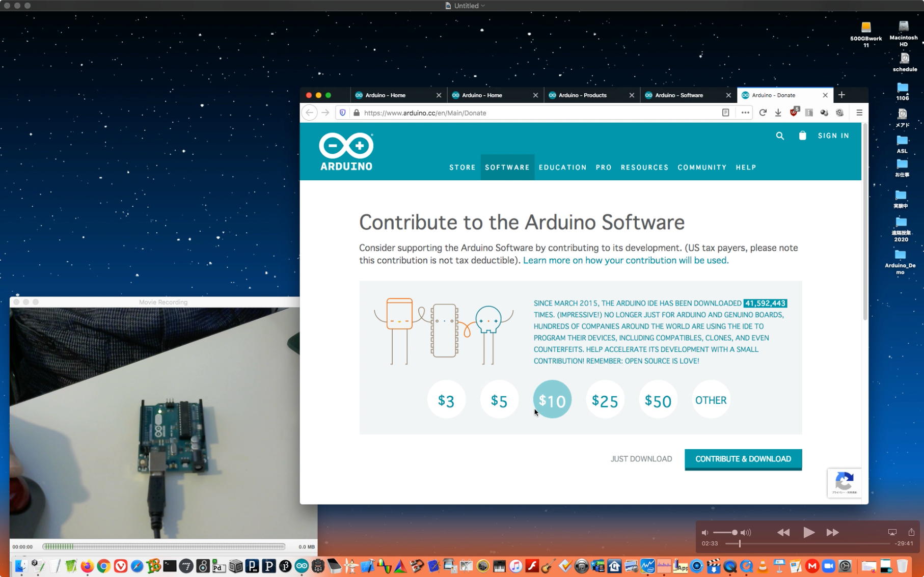Open the Firefox hamburger menu
Image resolution: width=924 pixels, height=577 pixels.
tap(859, 113)
